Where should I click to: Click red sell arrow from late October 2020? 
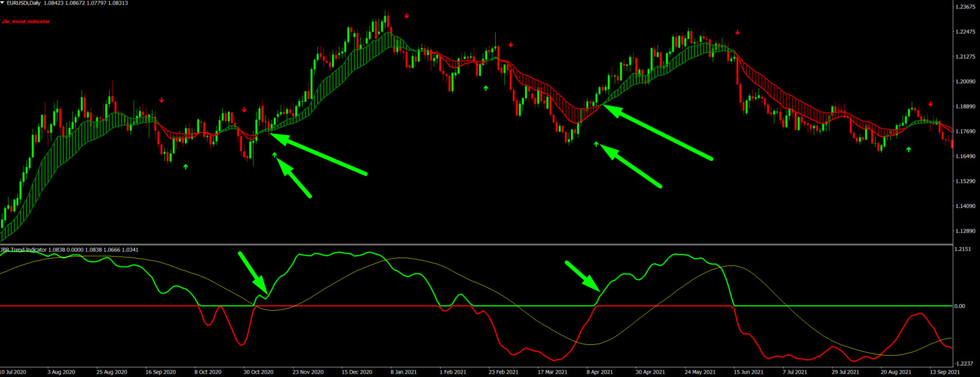(x=244, y=110)
